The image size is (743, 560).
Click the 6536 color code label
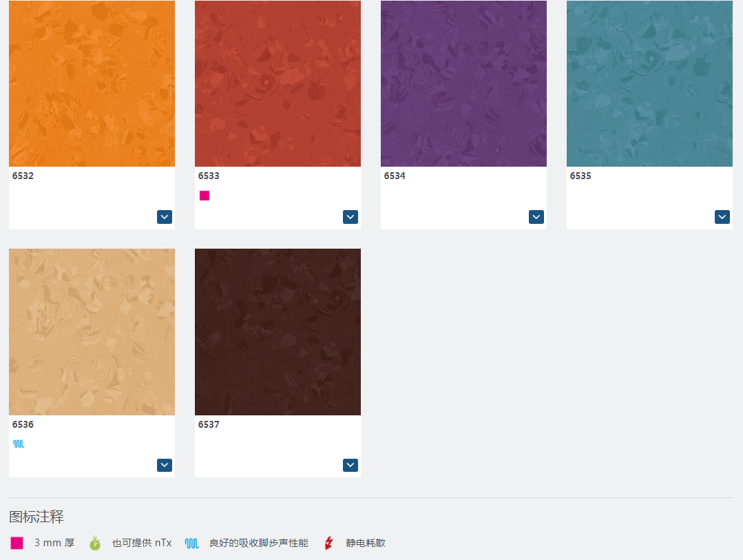[x=23, y=424]
